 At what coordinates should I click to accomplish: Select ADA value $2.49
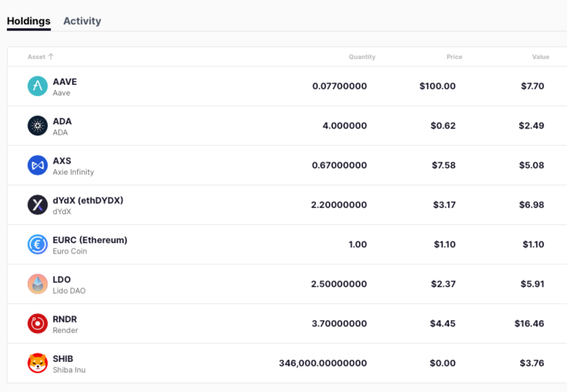pos(532,126)
